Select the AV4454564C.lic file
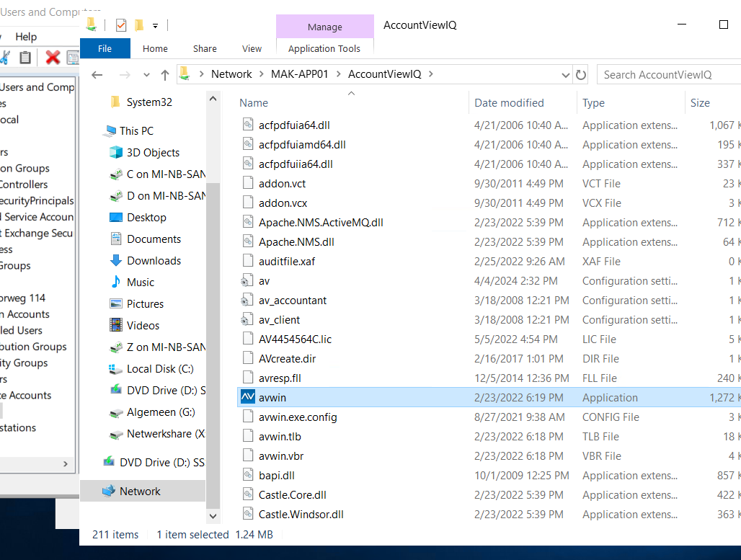The image size is (741, 560). (295, 339)
